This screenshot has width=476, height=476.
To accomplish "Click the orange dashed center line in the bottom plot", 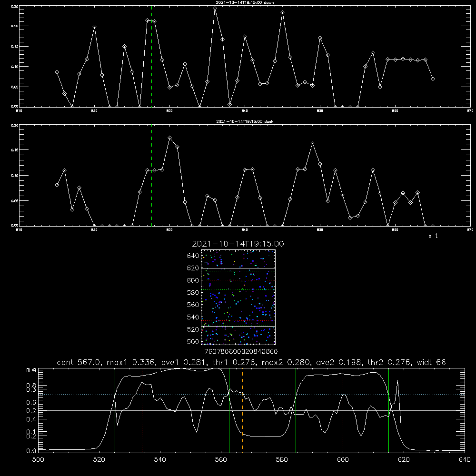I will pos(242,410).
